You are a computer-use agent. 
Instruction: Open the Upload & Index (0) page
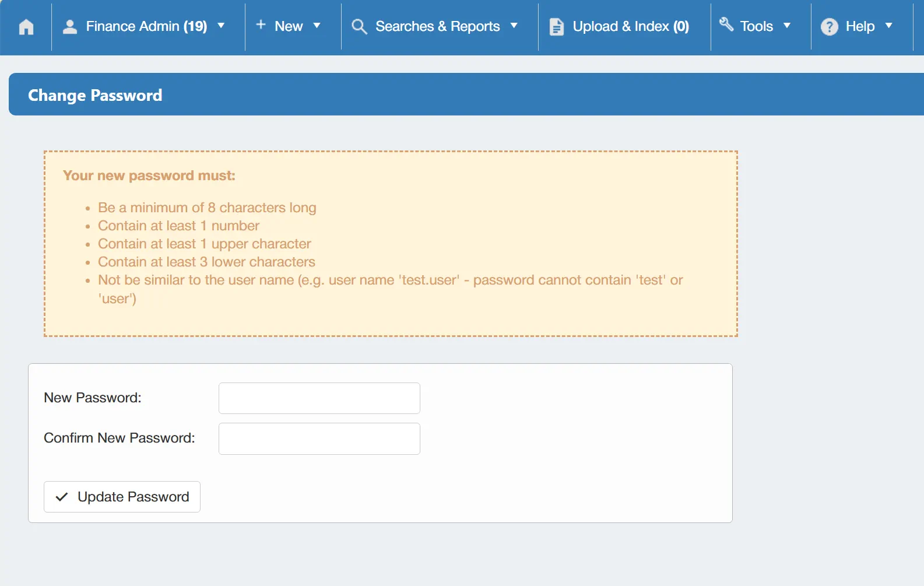(631, 27)
